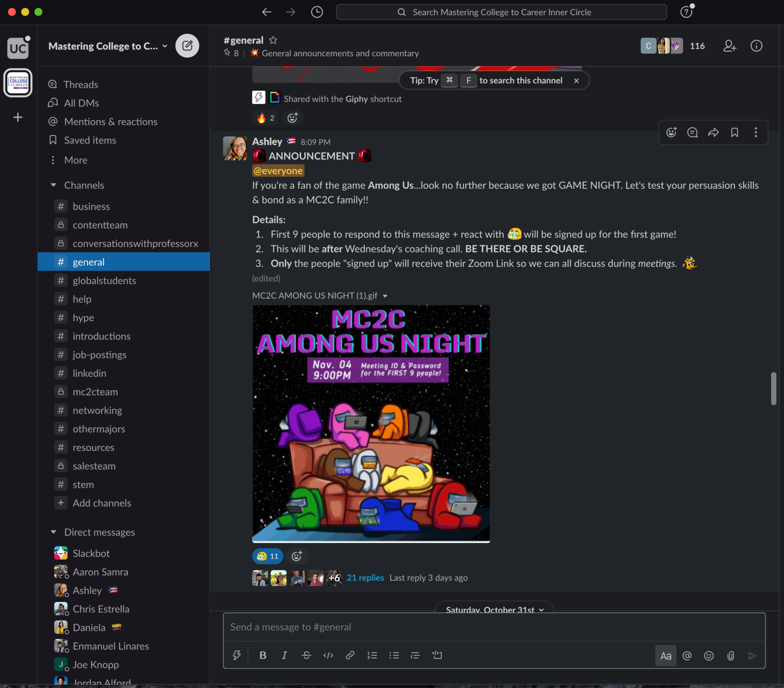Screen dimensions: 784x688
Task: Open the 21 replies thread
Action: 365,578
